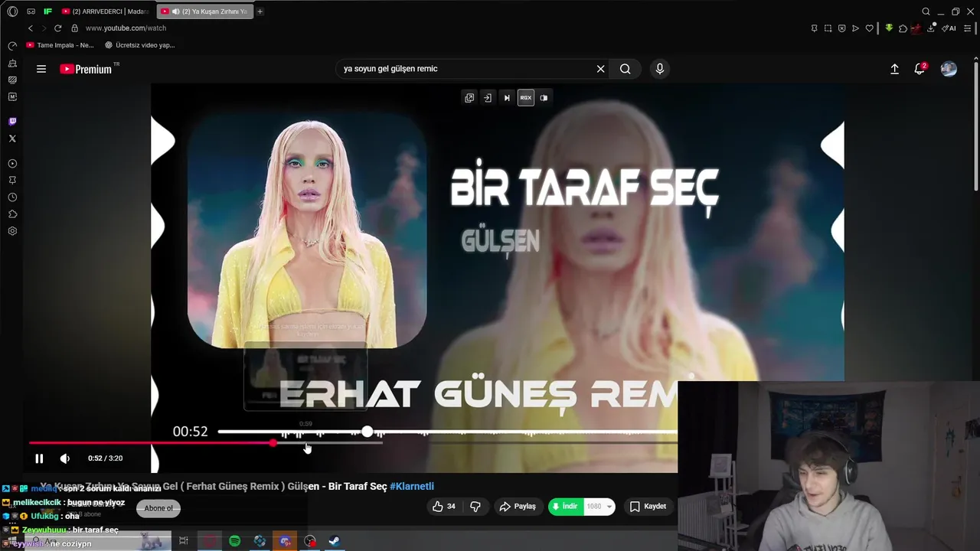Click the second video overlay icon with arrow

click(487, 98)
